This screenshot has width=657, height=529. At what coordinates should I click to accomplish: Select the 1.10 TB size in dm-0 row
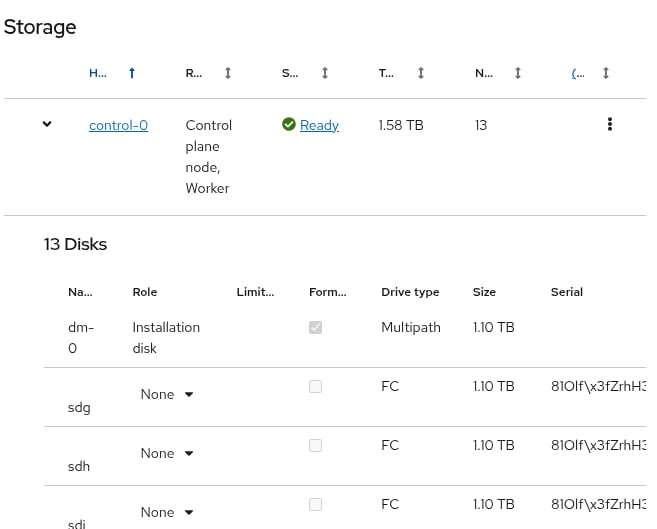pyautogui.click(x=494, y=328)
